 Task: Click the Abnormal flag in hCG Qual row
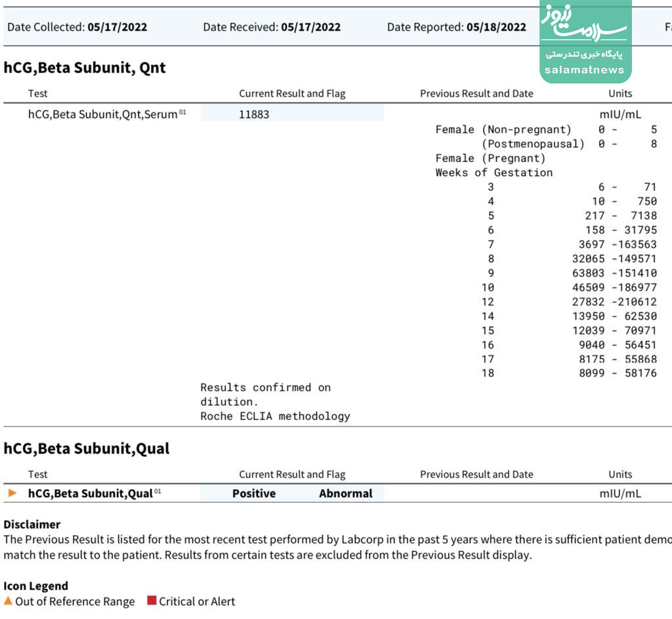click(x=345, y=494)
